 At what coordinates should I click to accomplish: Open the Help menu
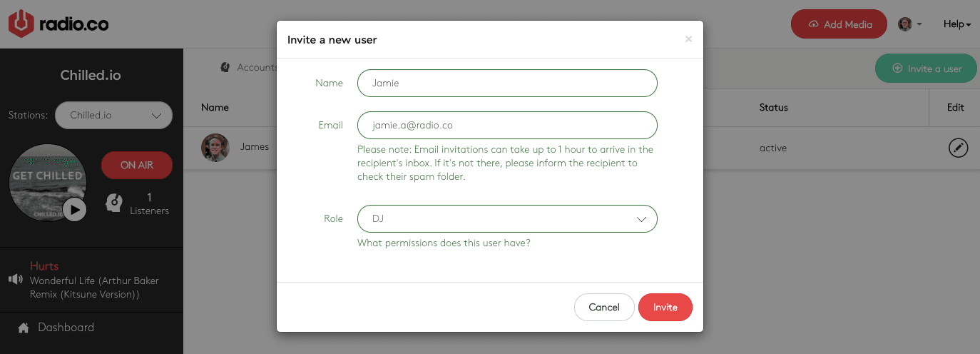[x=957, y=24]
